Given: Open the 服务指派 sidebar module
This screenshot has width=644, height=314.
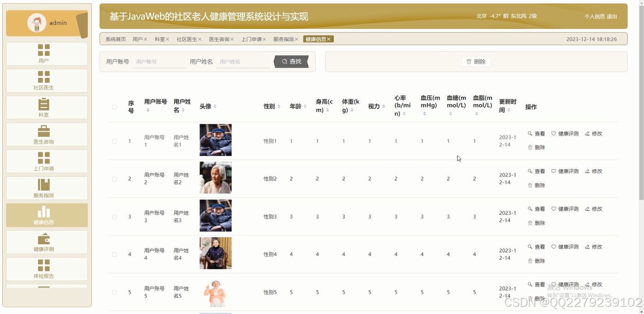Looking at the screenshot, I should [47, 188].
